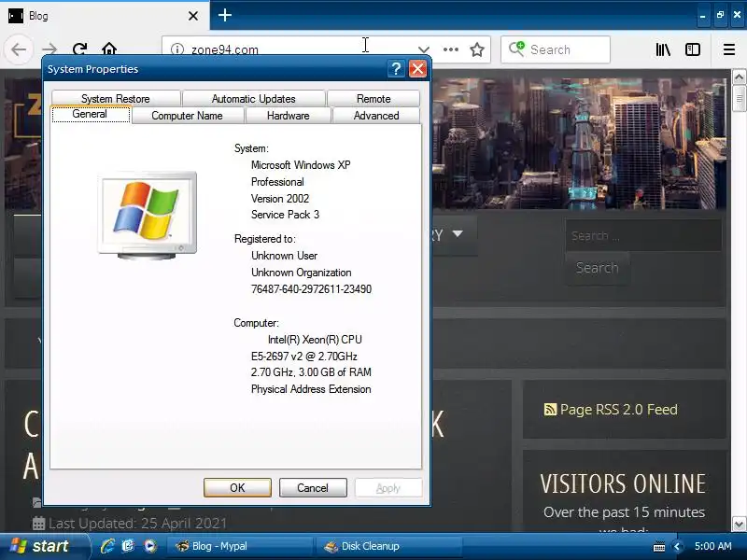The image size is (747, 560).
Task: Click the Physical Address Extension text
Action: pos(311,389)
